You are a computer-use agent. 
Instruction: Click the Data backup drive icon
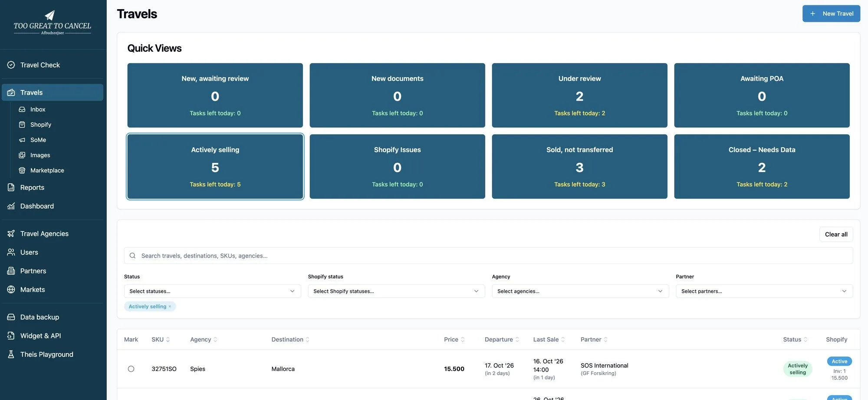point(11,317)
